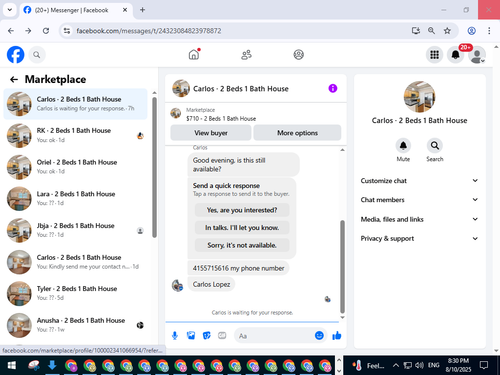Open the Friends icon in top bar
The height and width of the screenshot is (375, 500).
[246, 55]
